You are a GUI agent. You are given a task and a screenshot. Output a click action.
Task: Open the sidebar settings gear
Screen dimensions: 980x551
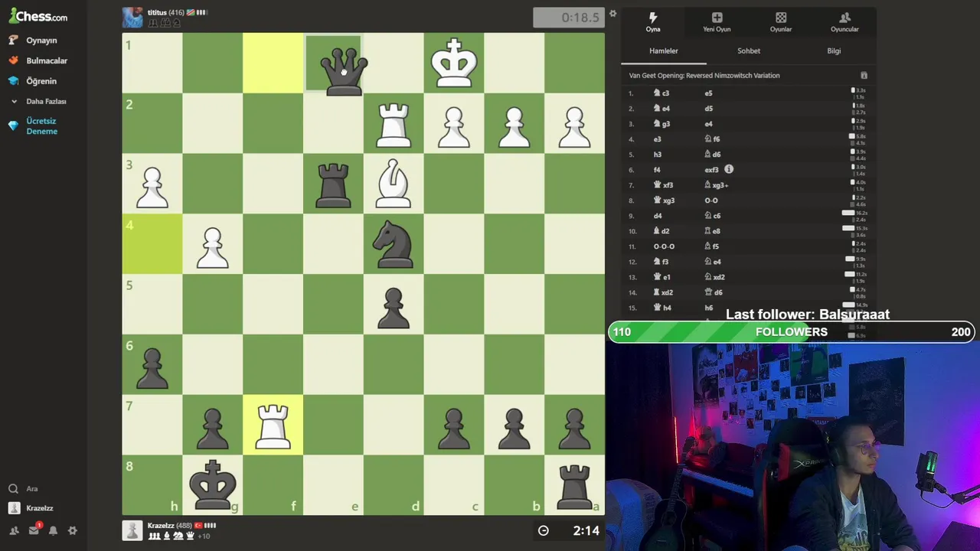[x=73, y=530]
